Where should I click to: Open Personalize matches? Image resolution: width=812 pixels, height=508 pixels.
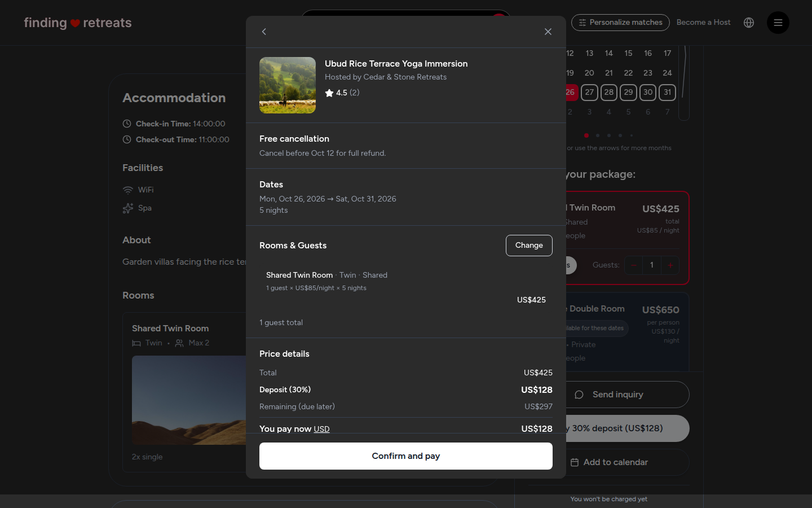(x=620, y=23)
